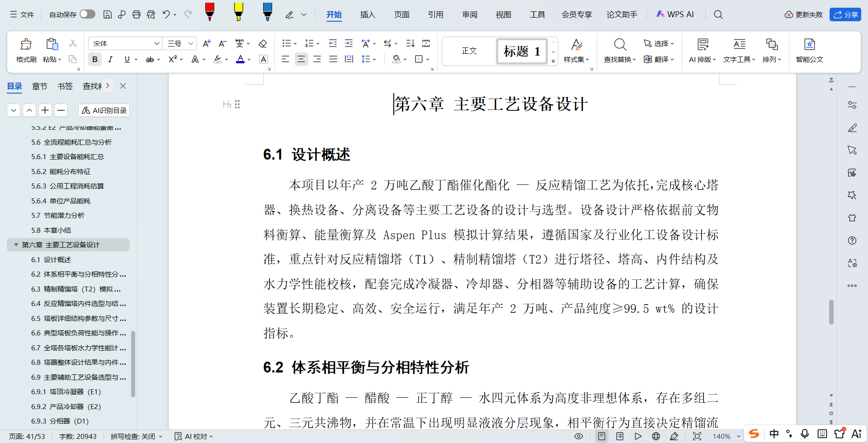Open WPS AI assistant

pos(675,14)
